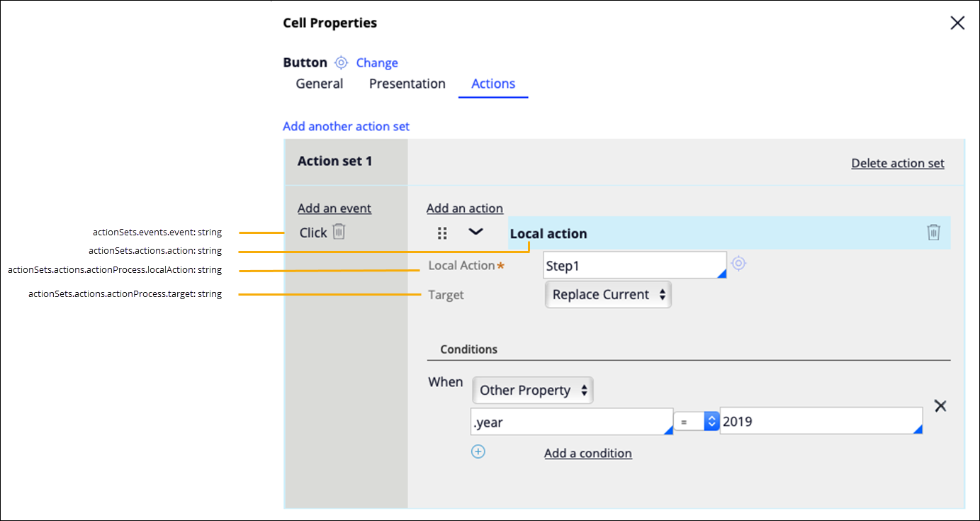Click the Delete action set link
Viewport: 980px width, 521px height.
(x=897, y=163)
